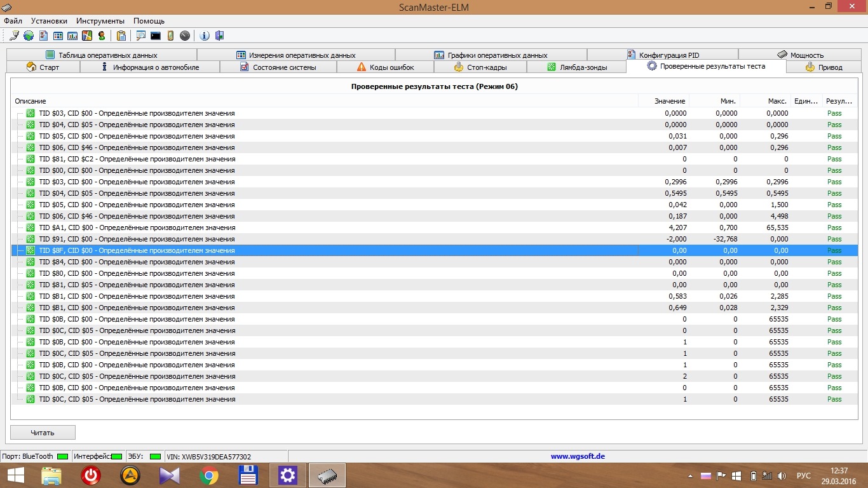Switch to Состояние системы tab
The width and height of the screenshot is (868, 488).
[278, 67]
